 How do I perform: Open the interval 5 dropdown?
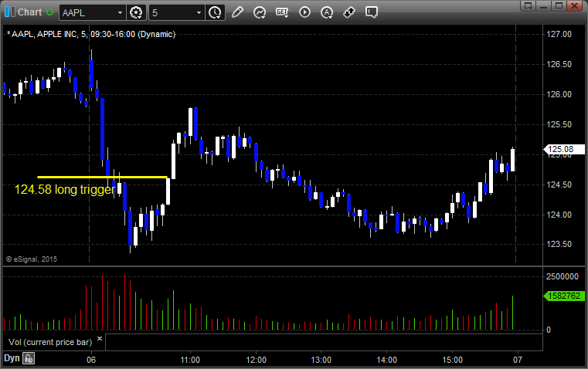point(199,12)
